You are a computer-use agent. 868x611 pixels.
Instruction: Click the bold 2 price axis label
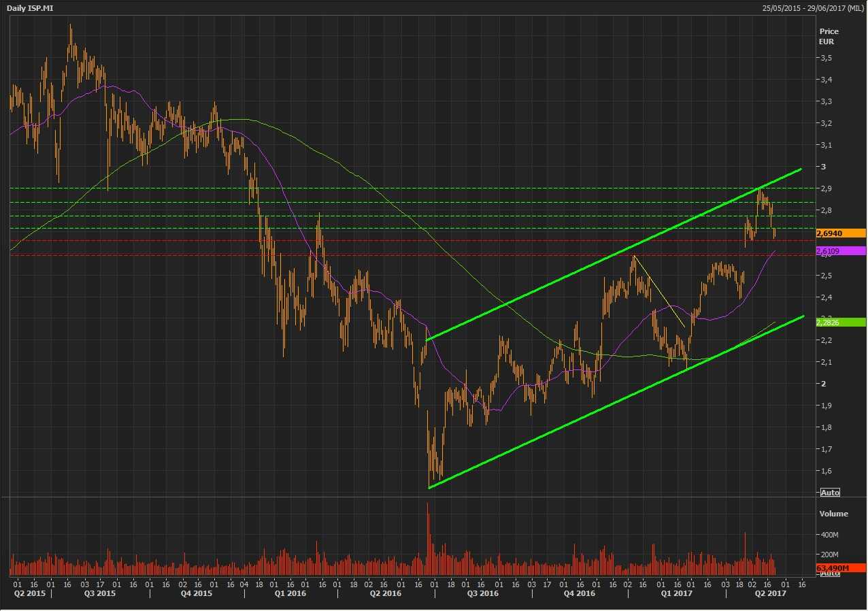(x=822, y=384)
